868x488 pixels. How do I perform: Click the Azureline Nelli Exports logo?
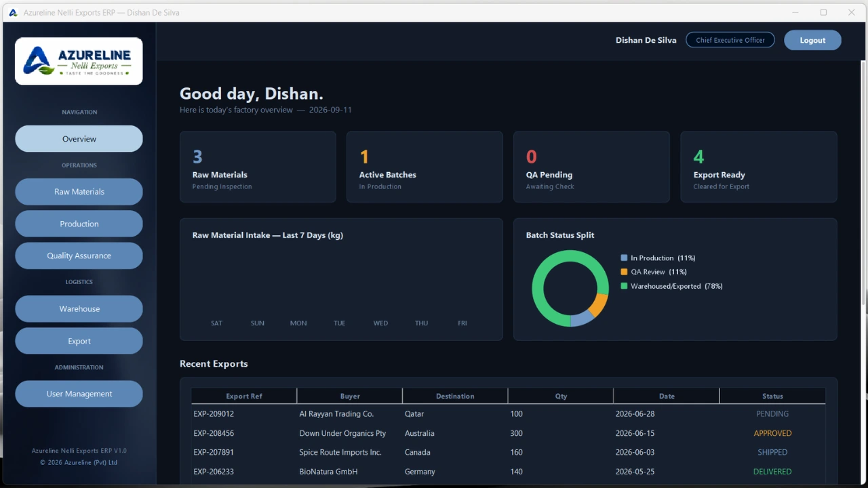[x=79, y=61]
